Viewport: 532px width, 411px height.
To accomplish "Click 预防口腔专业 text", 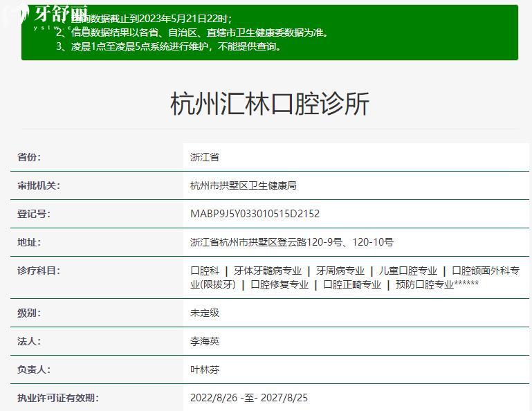I will tap(425, 284).
